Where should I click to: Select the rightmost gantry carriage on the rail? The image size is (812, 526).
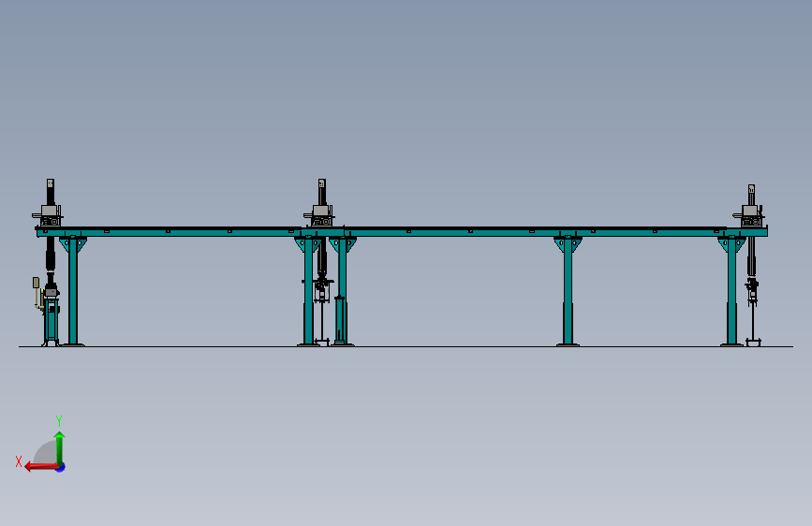point(749,215)
